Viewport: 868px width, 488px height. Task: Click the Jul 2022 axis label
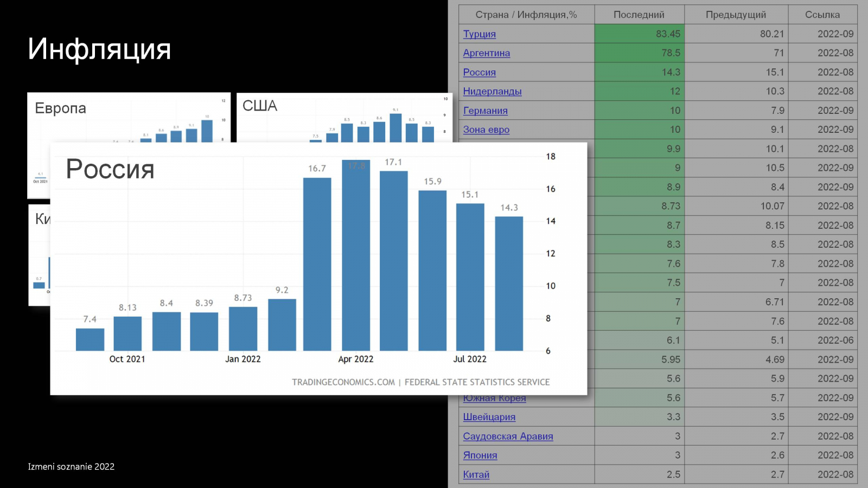(x=470, y=359)
